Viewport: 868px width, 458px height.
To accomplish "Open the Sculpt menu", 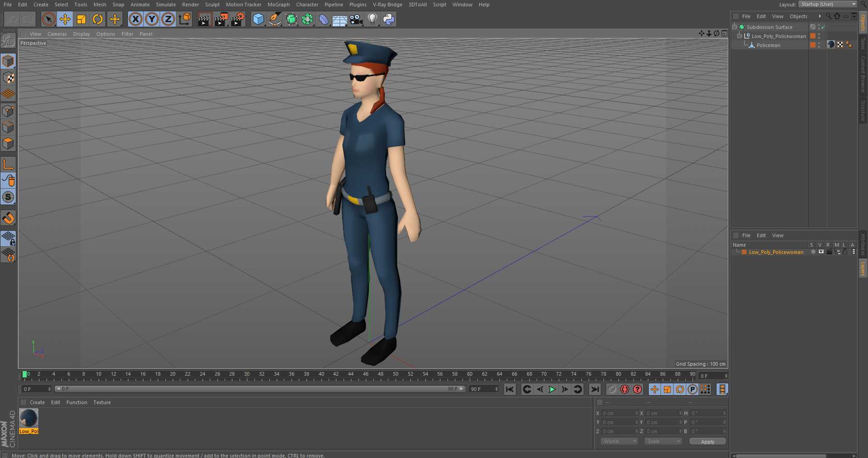I will 212,5.
